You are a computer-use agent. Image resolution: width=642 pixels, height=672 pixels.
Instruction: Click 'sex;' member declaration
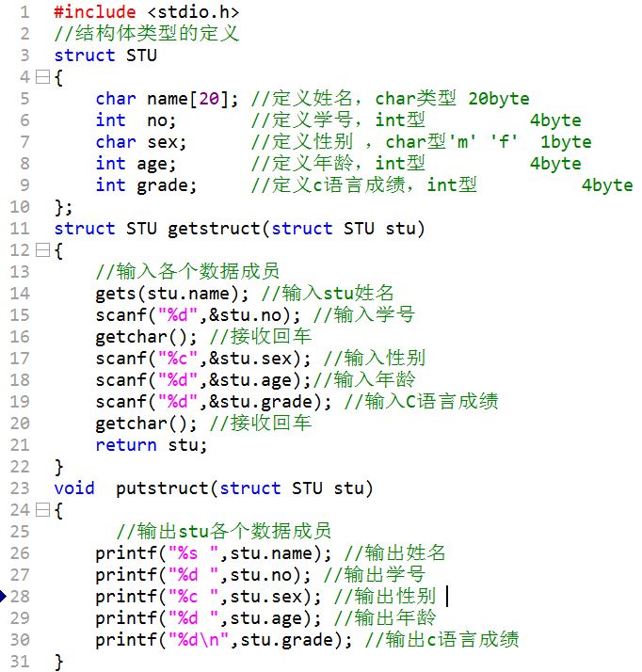pyautogui.click(x=168, y=142)
